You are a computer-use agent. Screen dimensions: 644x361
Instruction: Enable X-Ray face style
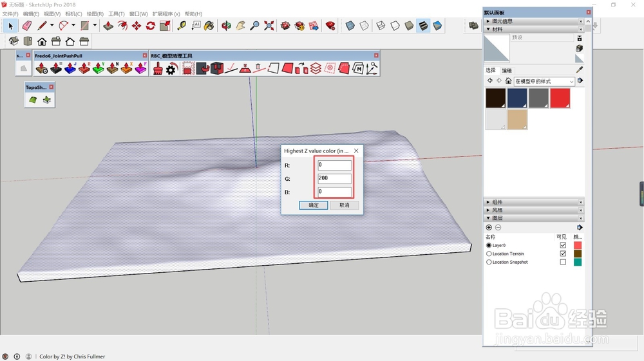350,26
